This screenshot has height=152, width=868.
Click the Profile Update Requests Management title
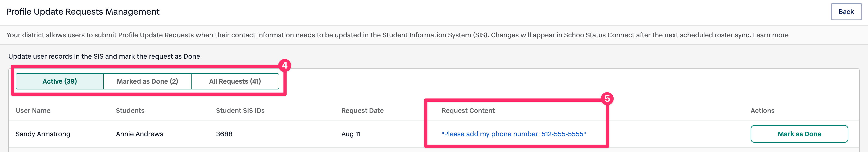click(x=83, y=12)
